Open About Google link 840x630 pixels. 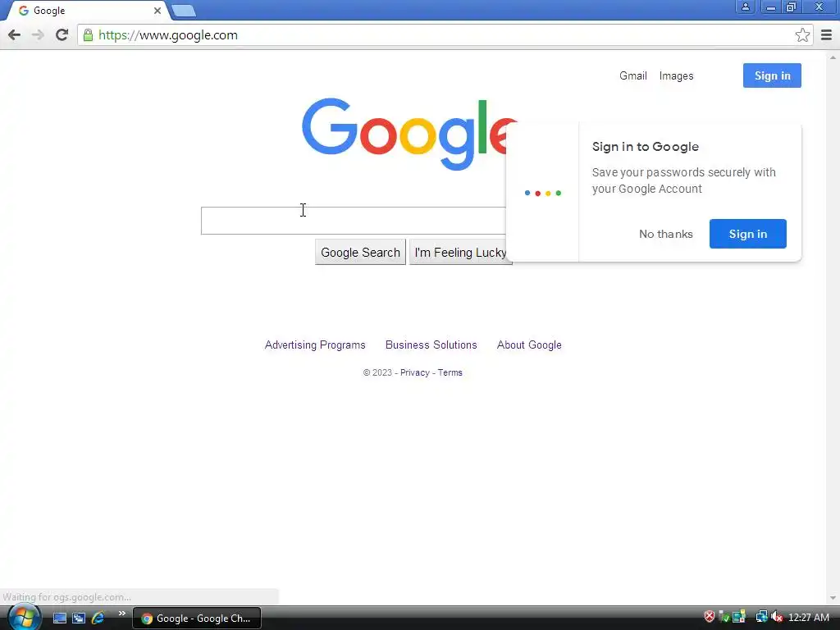tap(529, 345)
